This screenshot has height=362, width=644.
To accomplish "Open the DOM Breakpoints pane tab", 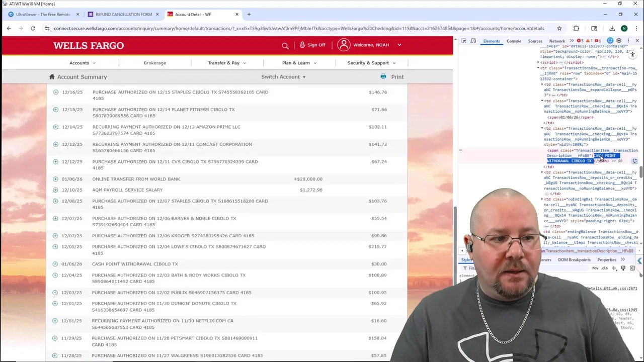I will (574, 260).
